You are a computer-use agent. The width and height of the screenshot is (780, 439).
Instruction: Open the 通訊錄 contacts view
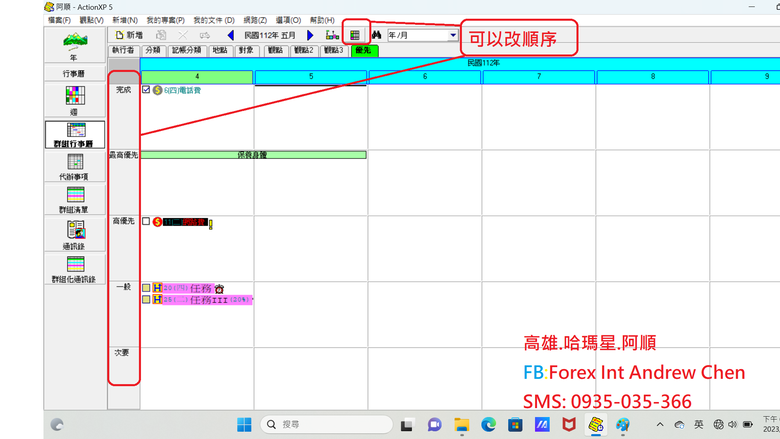[x=75, y=235]
